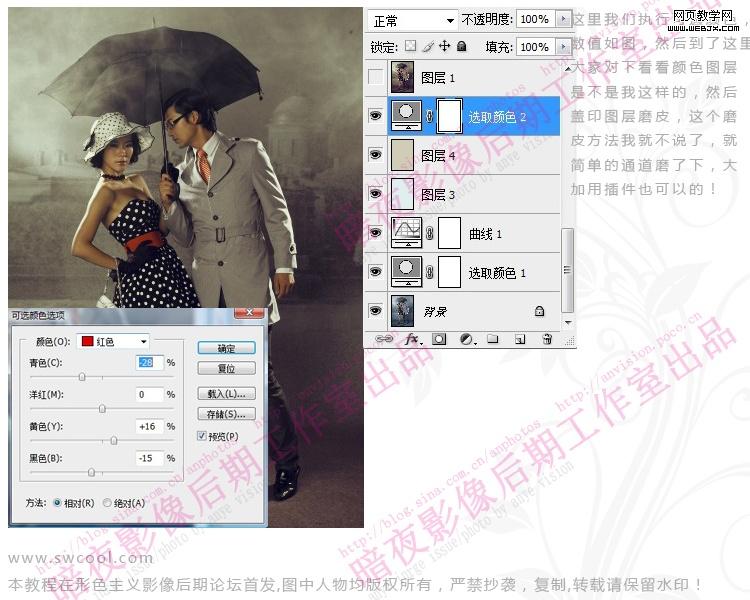The height and width of the screenshot is (600, 750).
Task: Click the 青色 value field showing -28
Action: pyautogui.click(x=150, y=362)
